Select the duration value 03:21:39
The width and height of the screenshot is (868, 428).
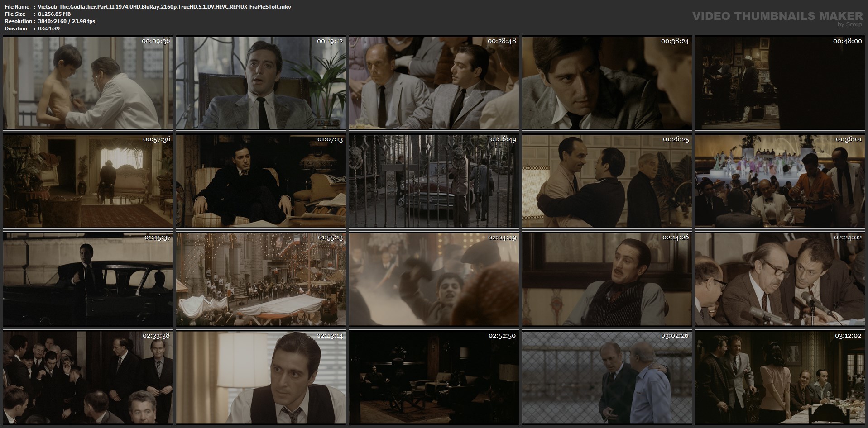pyautogui.click(x=49, y=29)
